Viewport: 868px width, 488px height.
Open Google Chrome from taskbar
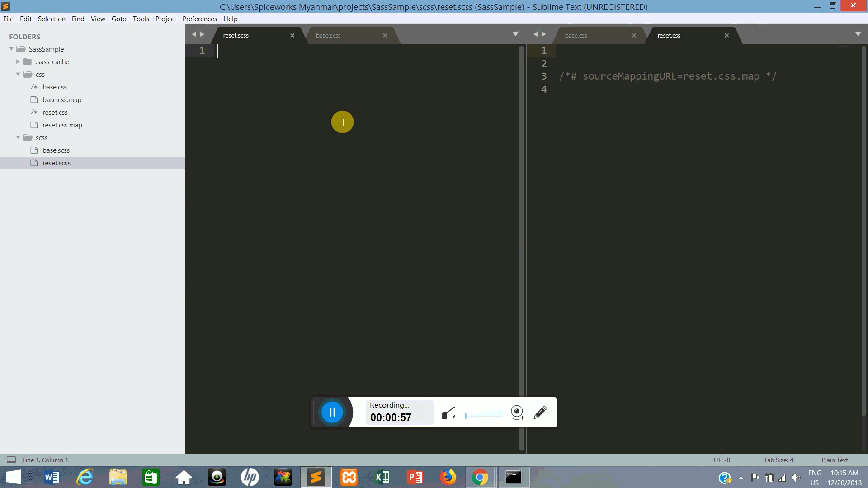480,477
